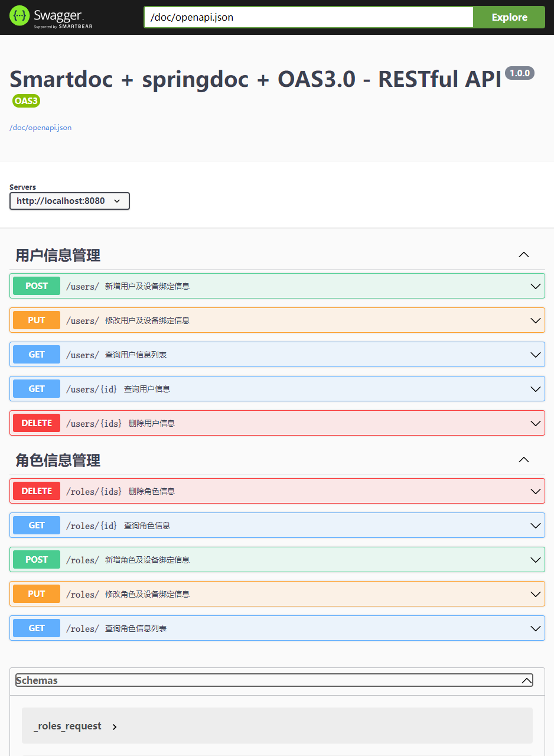Click POST badge for 新增用户及设备绑定信息
Viewport: 554px width, 756px height.
[x=37, y=286]
